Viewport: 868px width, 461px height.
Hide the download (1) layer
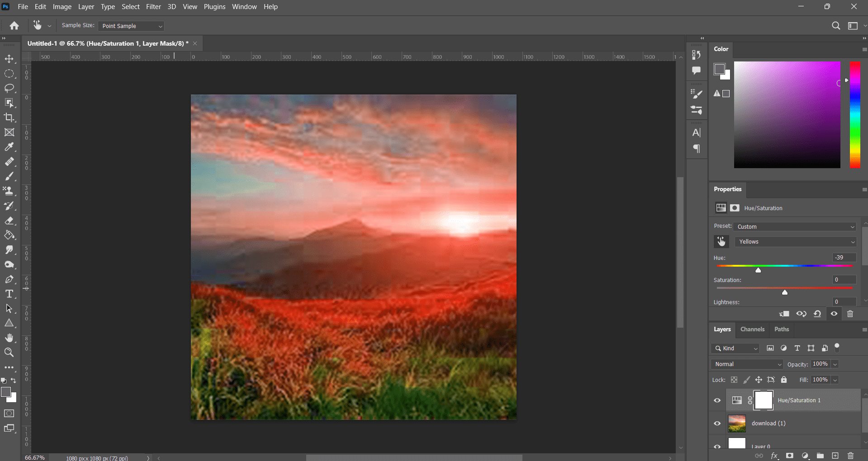717,423
